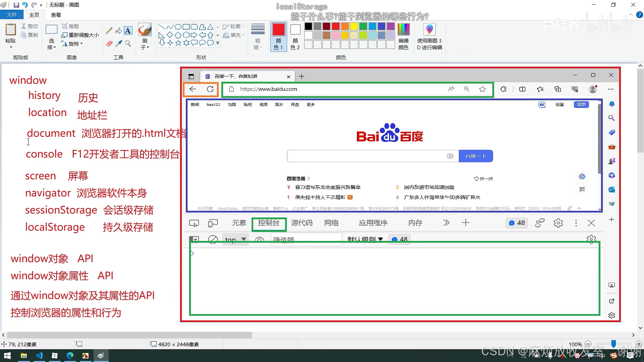Activate Color 1 selection
The image size is (644, 362).
(x=278, y=37)
